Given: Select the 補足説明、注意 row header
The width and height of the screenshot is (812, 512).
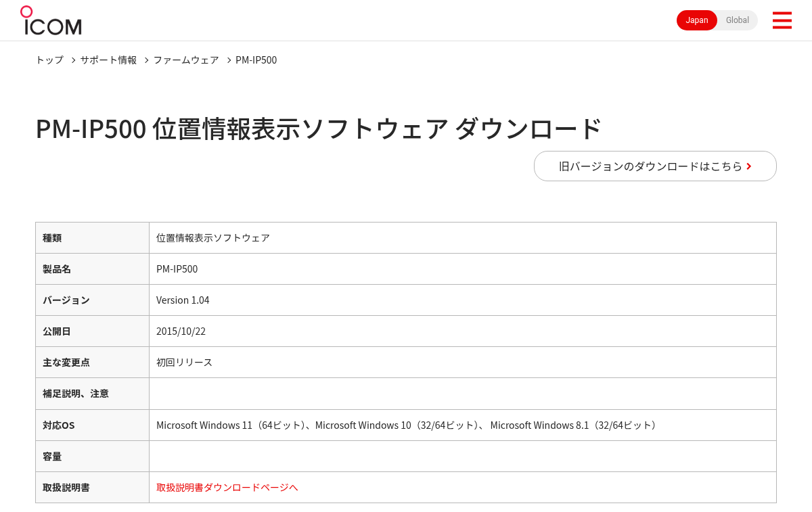Looking at the screenshot, I should coord(92,394).
